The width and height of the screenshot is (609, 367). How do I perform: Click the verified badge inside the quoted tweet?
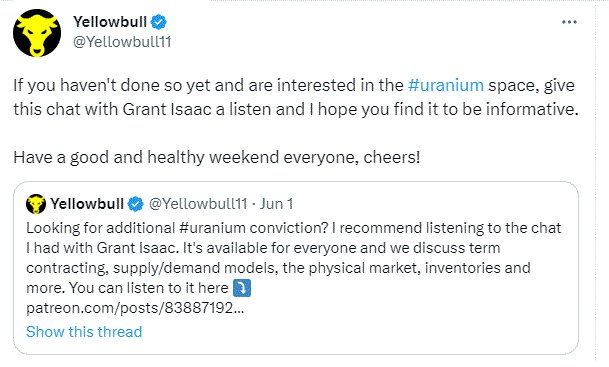click(x=136, y=204)
